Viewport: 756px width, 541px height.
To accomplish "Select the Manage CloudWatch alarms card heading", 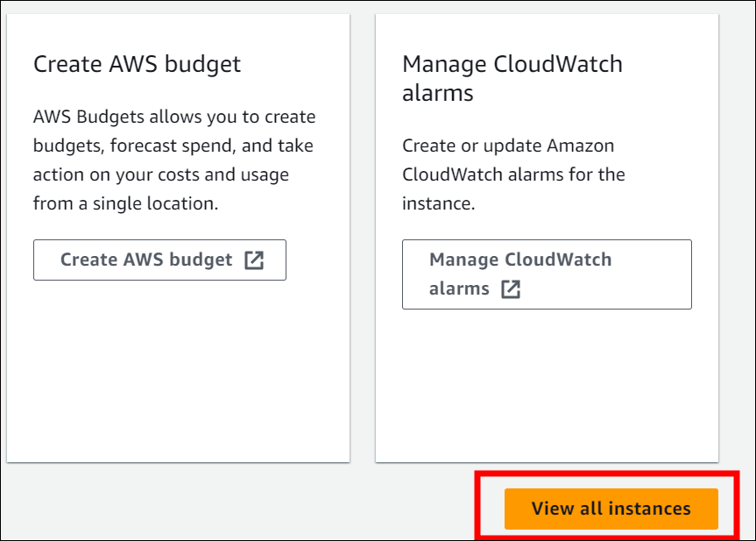I will click(x=512, y=78).
